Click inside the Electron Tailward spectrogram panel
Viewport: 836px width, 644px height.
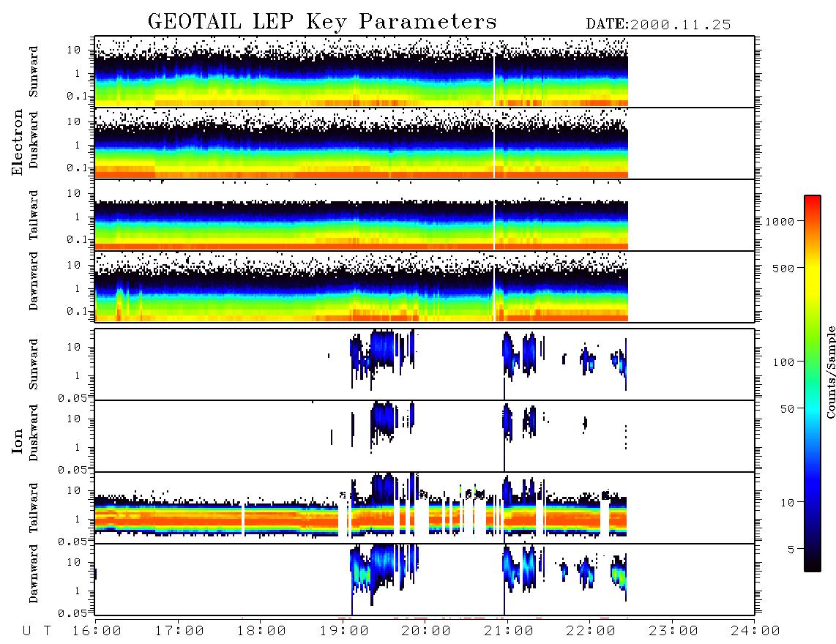click(x=425, y=215)
